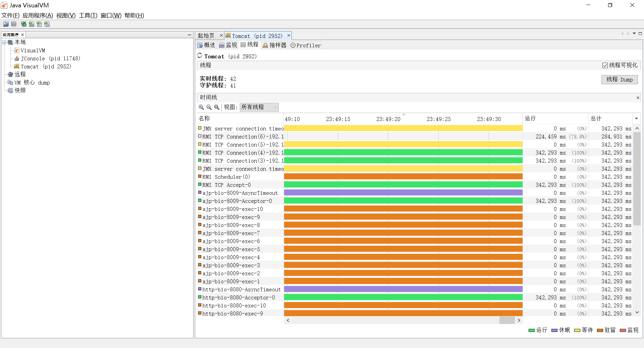Screen dimensions: 644x348
Task: Open the 工具(T) menu
Action: 88,15
